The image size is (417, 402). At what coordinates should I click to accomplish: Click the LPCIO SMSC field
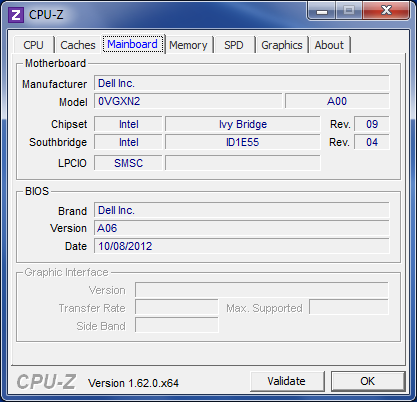tap(128, 163)
